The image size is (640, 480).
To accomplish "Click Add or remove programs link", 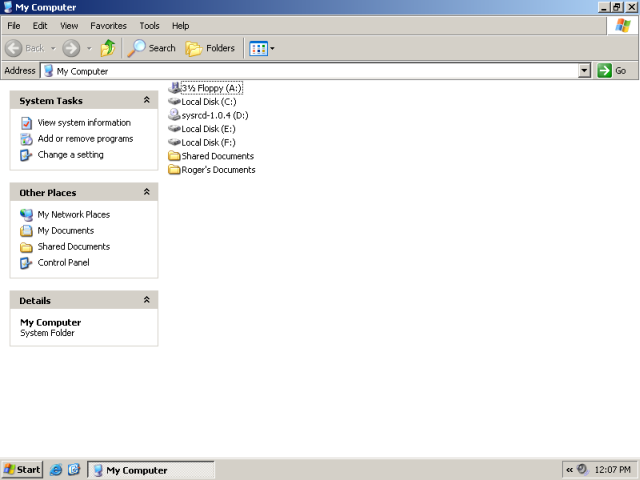I will (85, 139).
